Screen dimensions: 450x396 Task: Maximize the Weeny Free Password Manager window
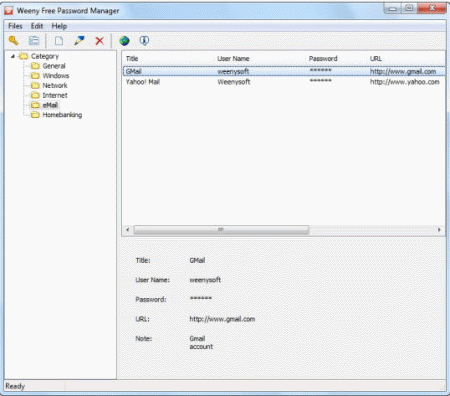click(x=409, y=8)
